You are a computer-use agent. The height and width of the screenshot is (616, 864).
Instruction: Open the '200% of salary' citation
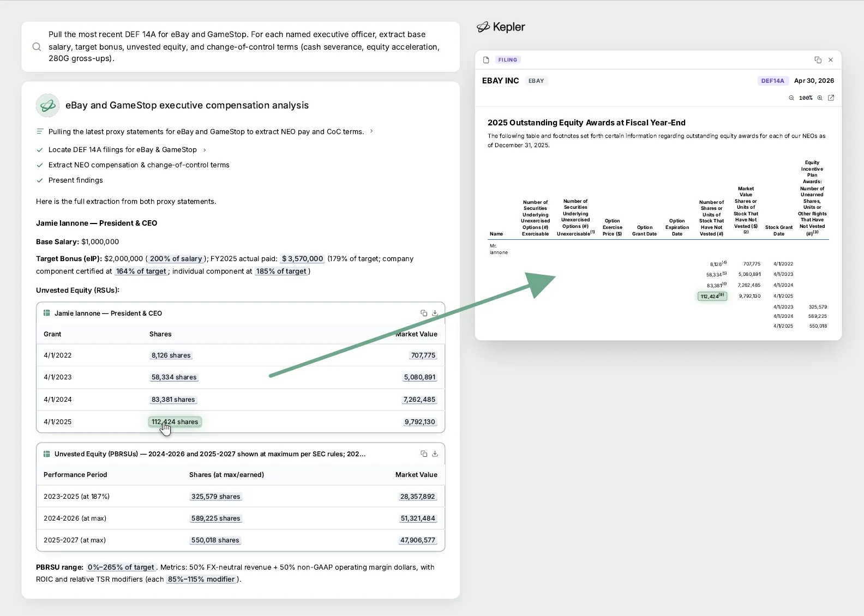click(x=176, y=259)
